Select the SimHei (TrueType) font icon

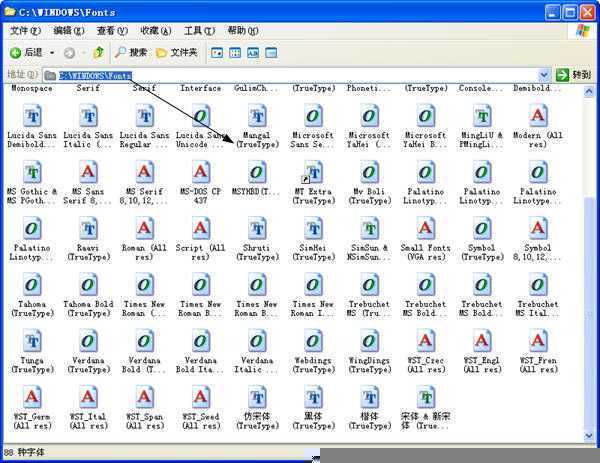313,229
